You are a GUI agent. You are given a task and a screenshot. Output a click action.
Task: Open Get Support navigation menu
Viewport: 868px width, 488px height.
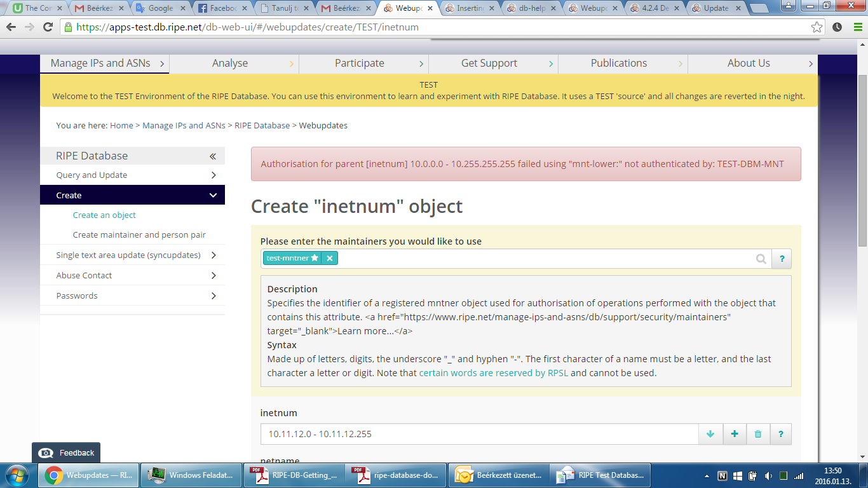coord(493,63)
